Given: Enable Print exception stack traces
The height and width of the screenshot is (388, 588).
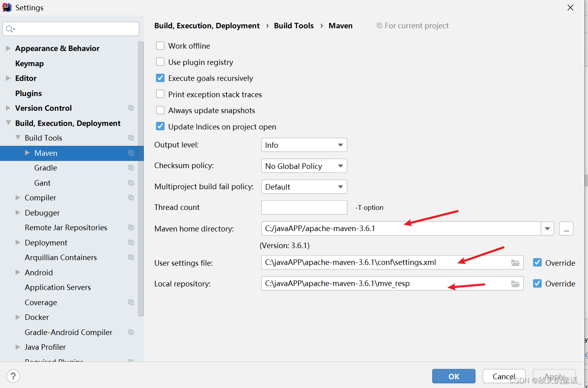Looking at the screenshot, I should point(160,94).
